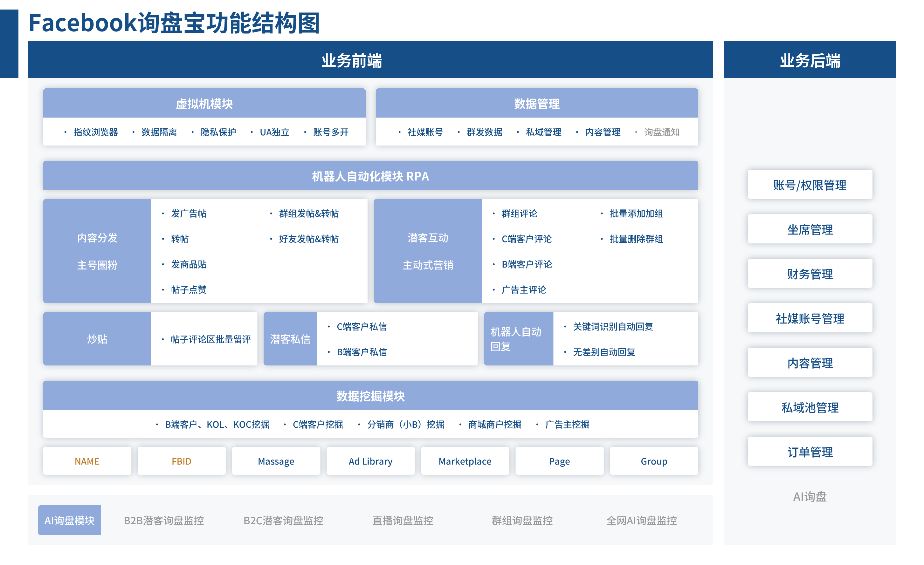Click the 帖子点赞 item
924x565 pixels.
pos(189,290)
